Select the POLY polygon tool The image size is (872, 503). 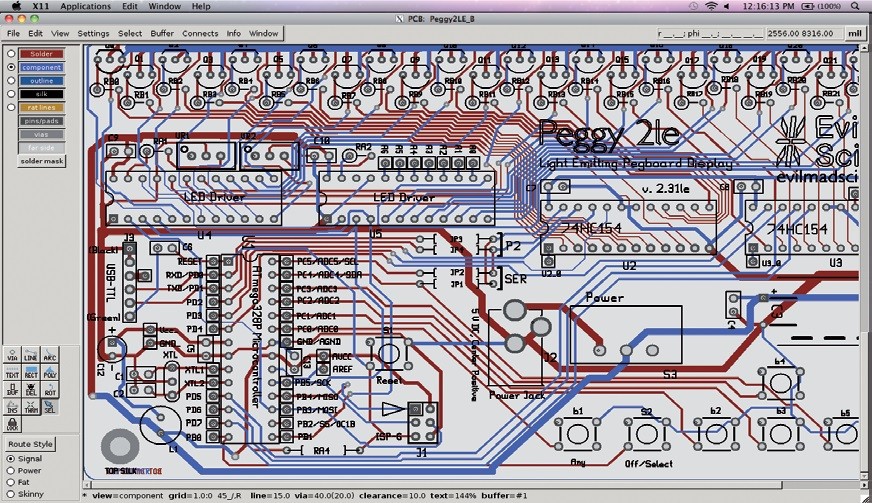coord(49,372)
